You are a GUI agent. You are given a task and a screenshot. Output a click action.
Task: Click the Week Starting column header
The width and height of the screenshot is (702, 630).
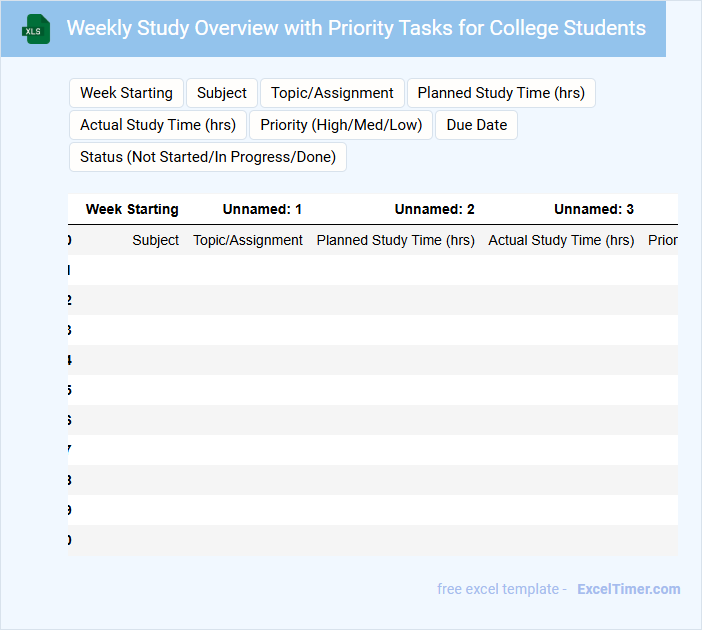pos(132,209)
